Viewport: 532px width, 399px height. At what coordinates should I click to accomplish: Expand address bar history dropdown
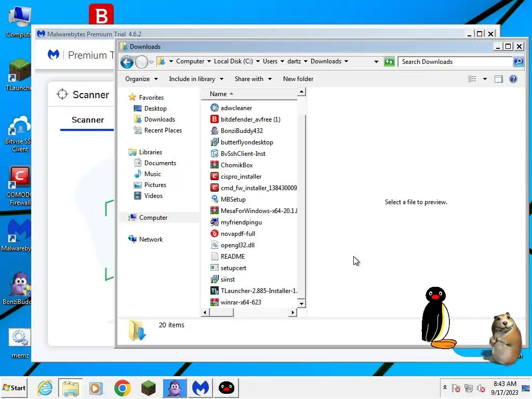(x=376, y=62)
